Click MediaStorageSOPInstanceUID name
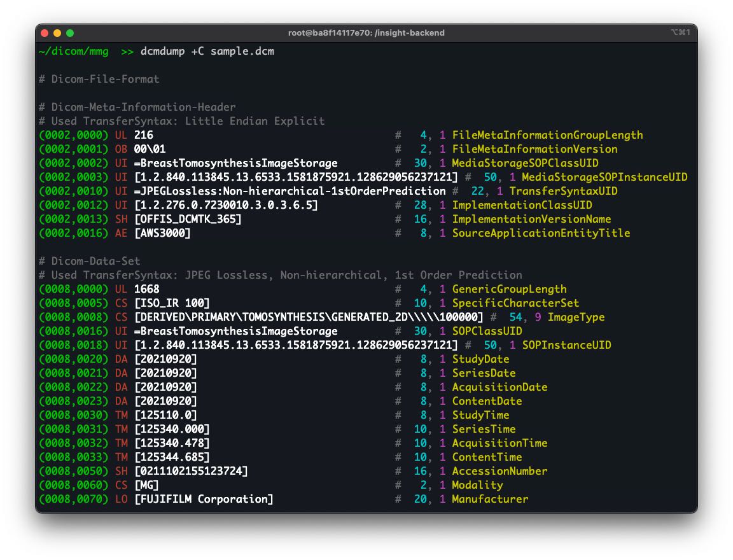 [604, 177]
